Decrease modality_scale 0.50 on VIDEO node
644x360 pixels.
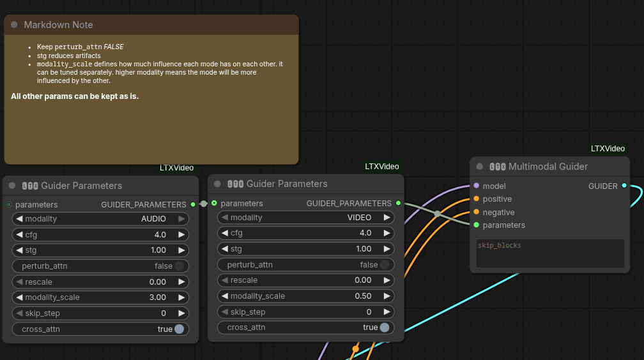224,296
